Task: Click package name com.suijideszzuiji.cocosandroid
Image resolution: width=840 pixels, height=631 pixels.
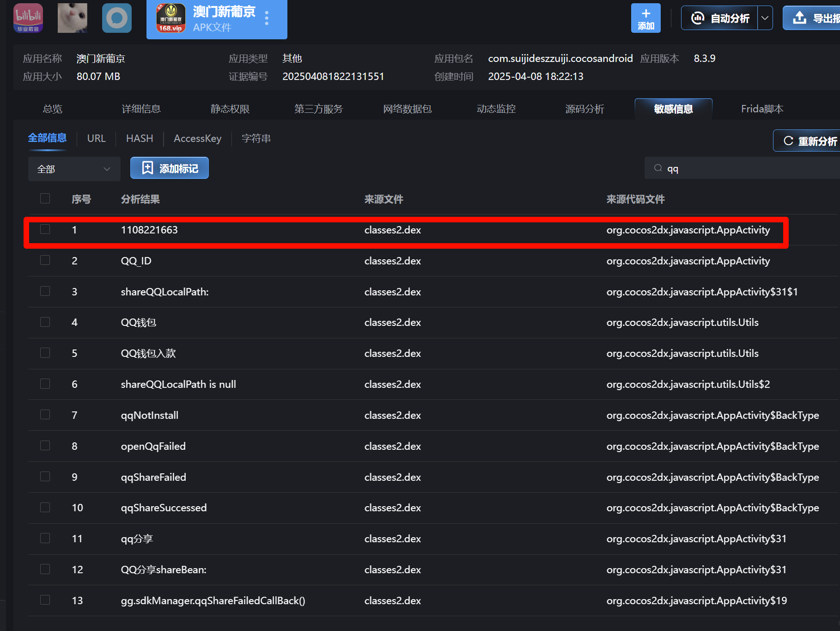Action: pos(560,59)
